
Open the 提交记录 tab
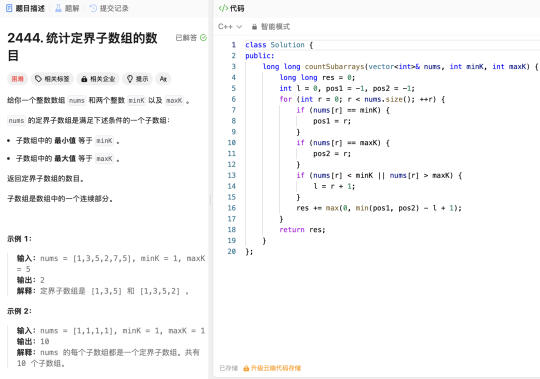click(x=109, y=8)
